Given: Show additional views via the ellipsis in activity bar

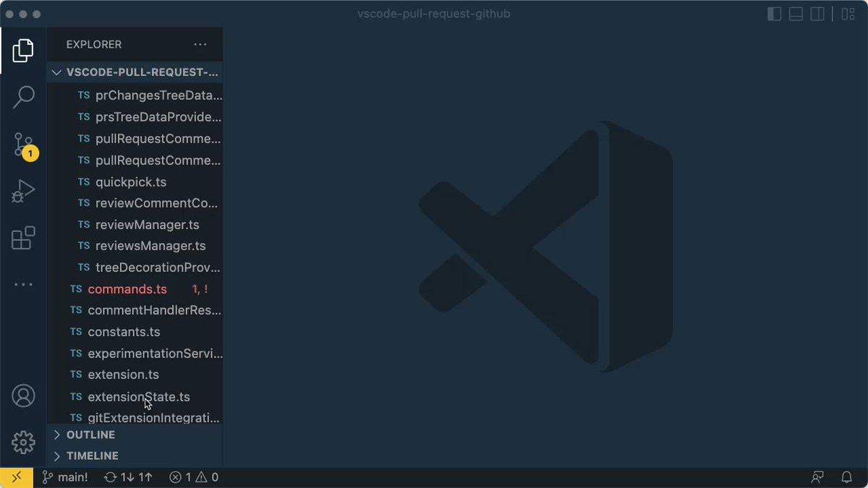Looking at the screenshot, I should tap(23, 284).
